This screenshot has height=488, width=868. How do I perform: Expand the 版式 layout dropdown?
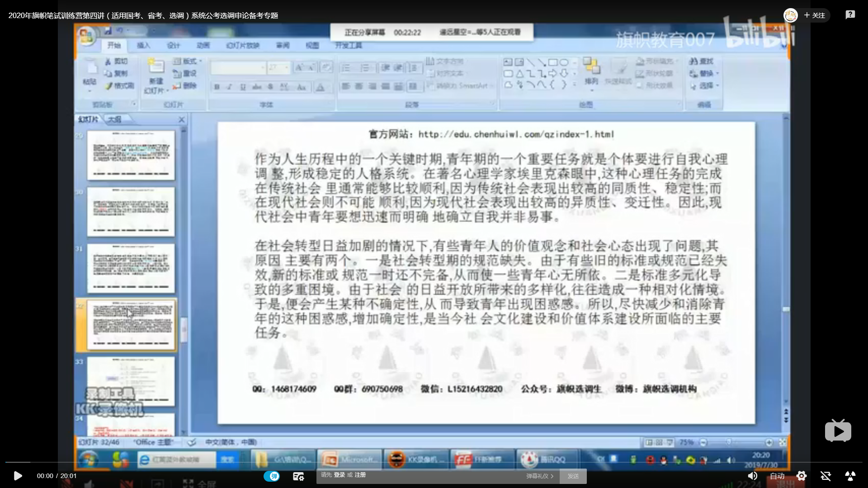tap(188, 61)
